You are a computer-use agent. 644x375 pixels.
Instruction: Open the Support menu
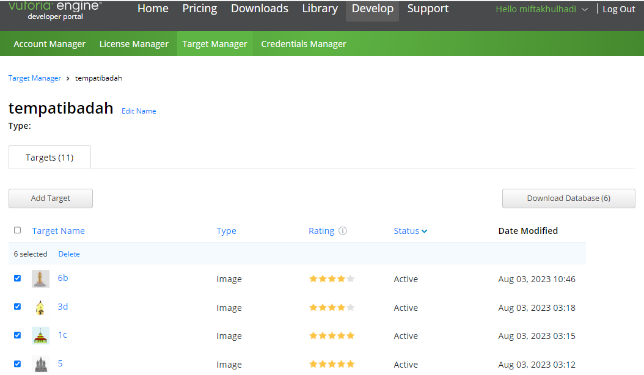[x=428, y=8]
